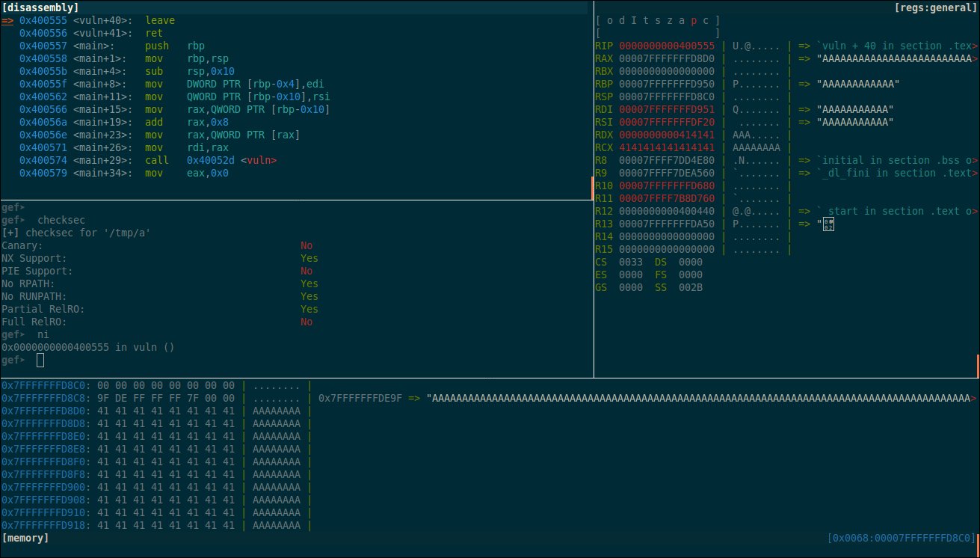The width and height of the screenshot is (980, 558).
Task: Click the R11 register value 00007FFFF7B8D760
Action: pyautogui.click(x=667, y=198)
